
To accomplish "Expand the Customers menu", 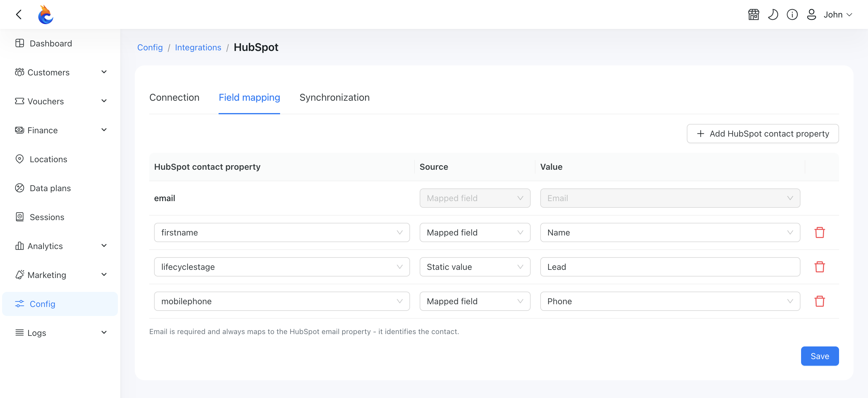I will (60, 72).
